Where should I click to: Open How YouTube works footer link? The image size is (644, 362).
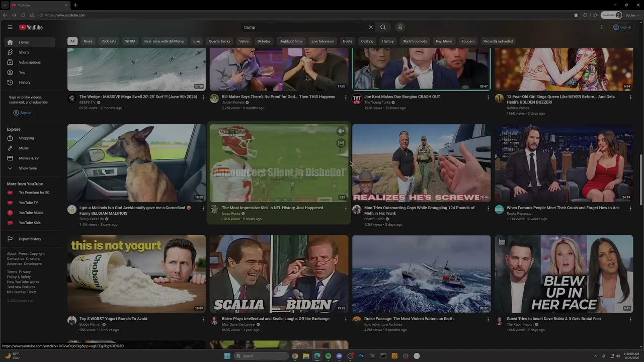[23, 282]
